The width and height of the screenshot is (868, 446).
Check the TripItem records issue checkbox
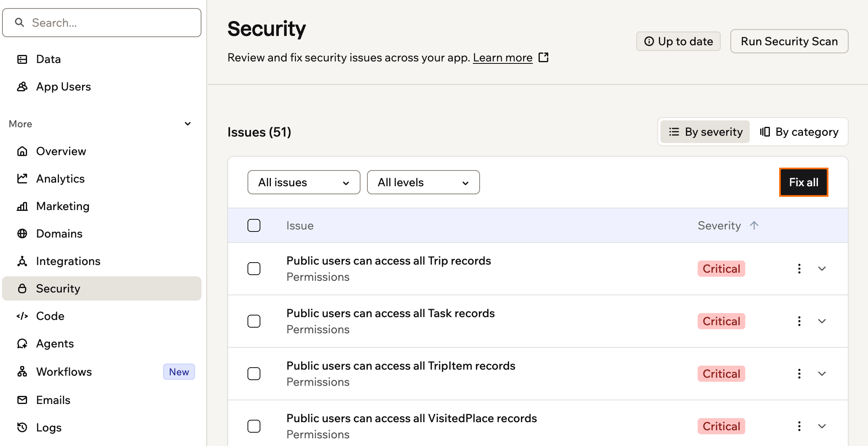(254, 374)
